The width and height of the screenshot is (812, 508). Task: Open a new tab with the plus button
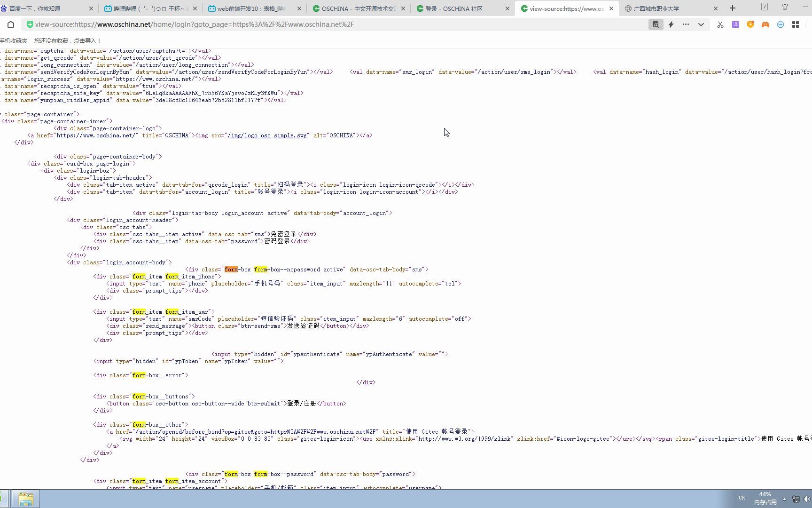(x=732, y=8)
